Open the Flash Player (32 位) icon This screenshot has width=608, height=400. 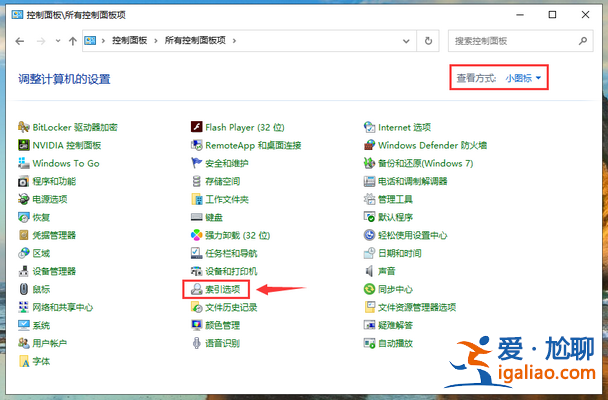[x=197, y=128]
